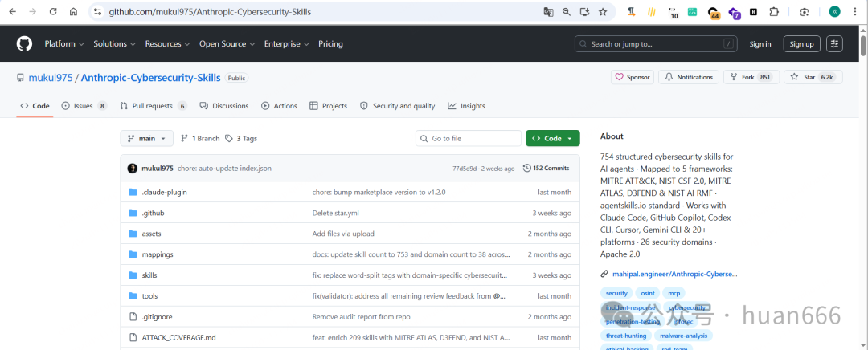Select the Code tab
The height and width of the screenshot is (350, 868).
point(35,106)
